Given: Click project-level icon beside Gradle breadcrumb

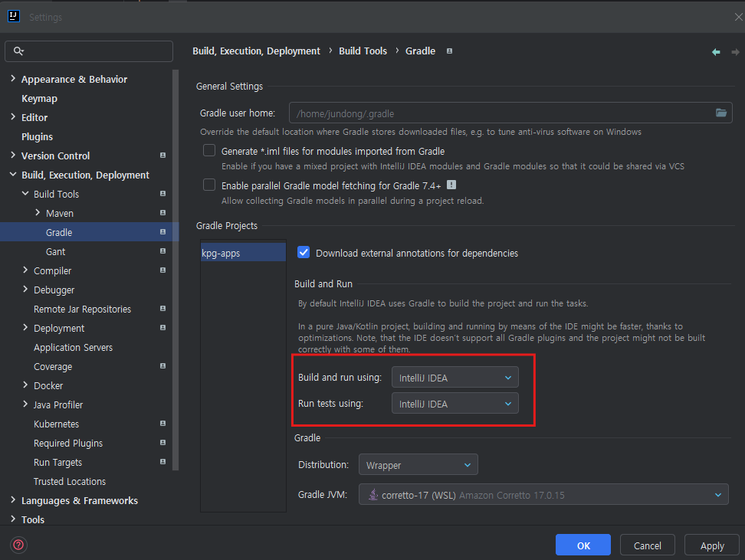Looking at the screenshot, I should tap(449, 51).
